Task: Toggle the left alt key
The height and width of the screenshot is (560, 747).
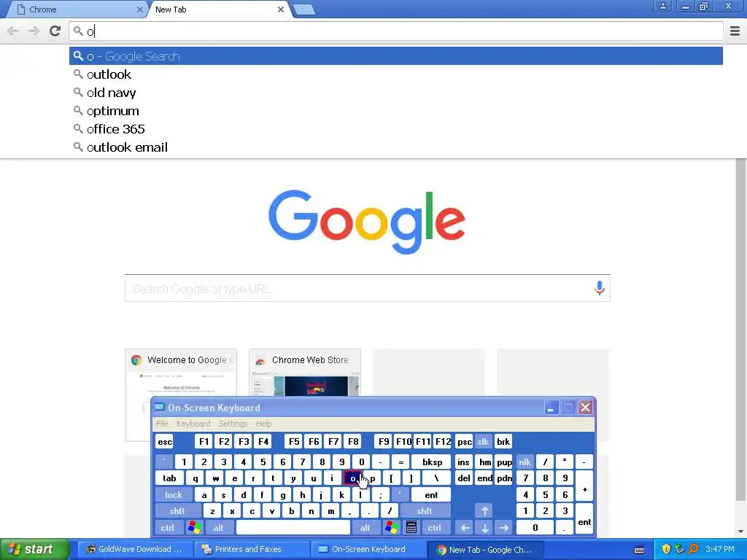Action: (x=219, y=528)
